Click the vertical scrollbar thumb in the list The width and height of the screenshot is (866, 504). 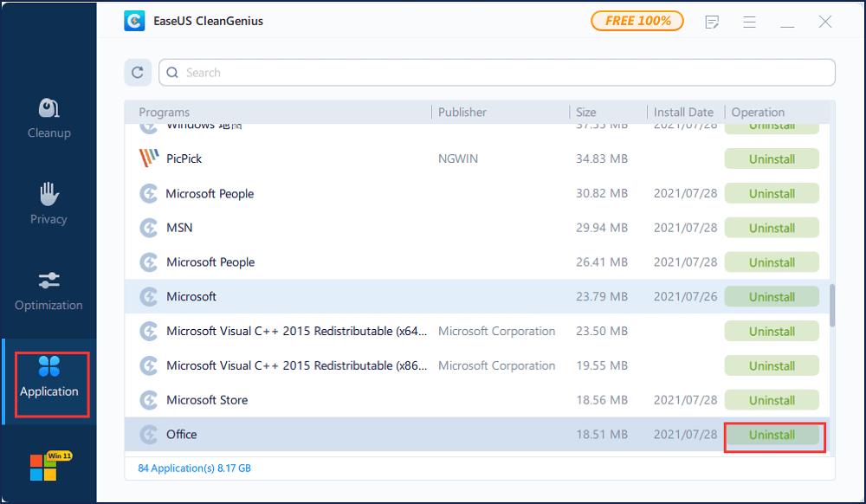832,305
